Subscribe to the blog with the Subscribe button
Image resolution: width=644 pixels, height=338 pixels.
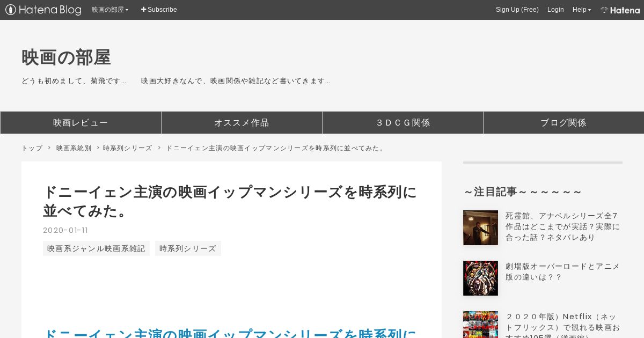[x=159, y=10]
